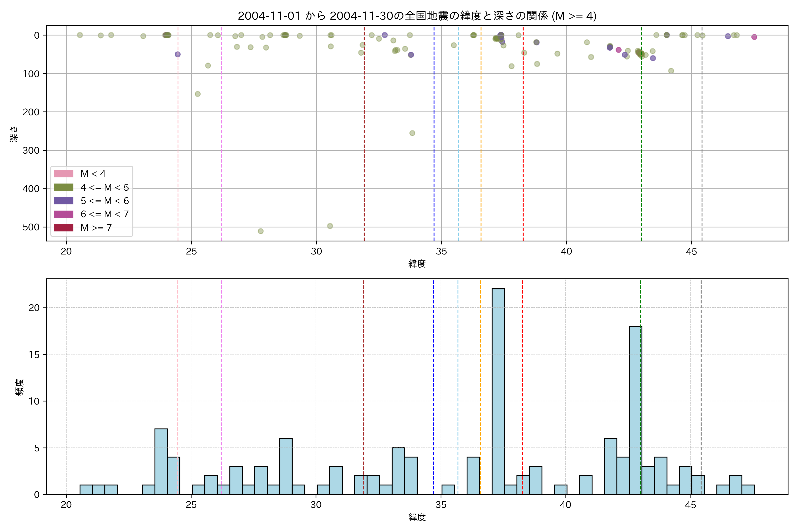This screenshot has height=532, width=798.
Task: Click the purple scatter point near latitude 24.5
Action: (178, 54)
